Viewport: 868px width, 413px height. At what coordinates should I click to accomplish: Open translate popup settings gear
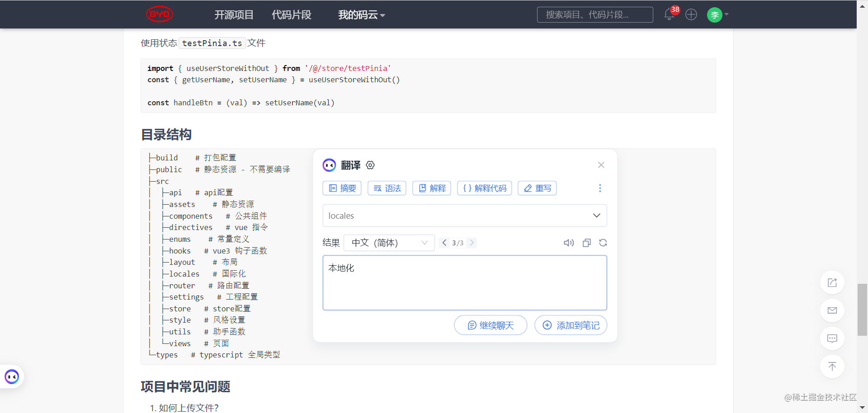(370, 165)
